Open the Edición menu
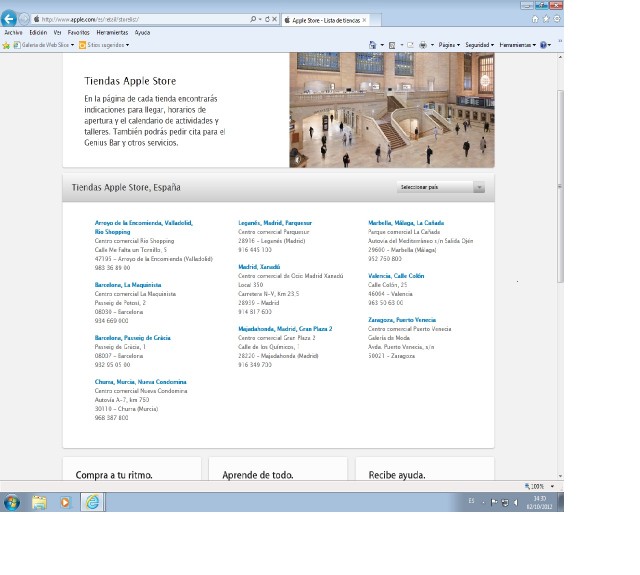 pos(38,33)
